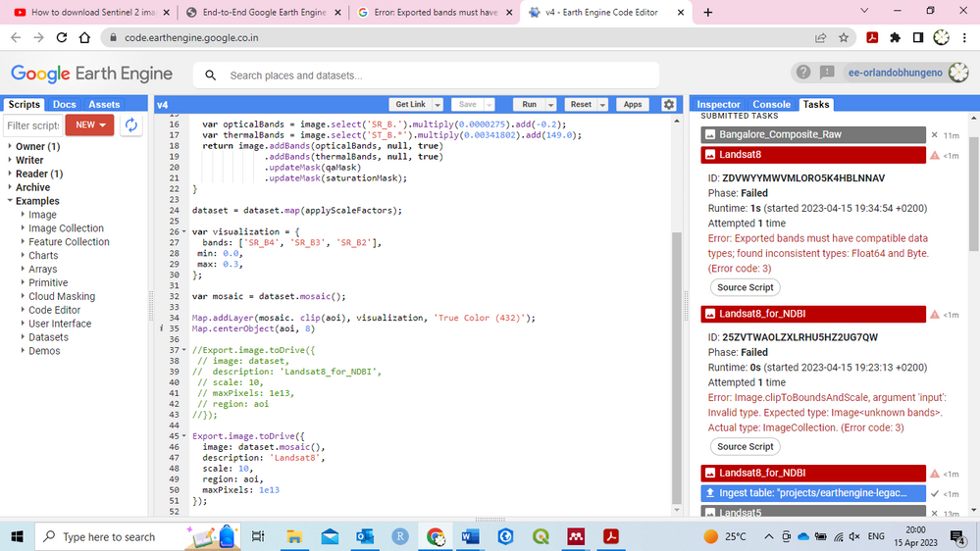The image size is (980, 551).
Task: Bookmark this page with the star
Action: [843, 37]
